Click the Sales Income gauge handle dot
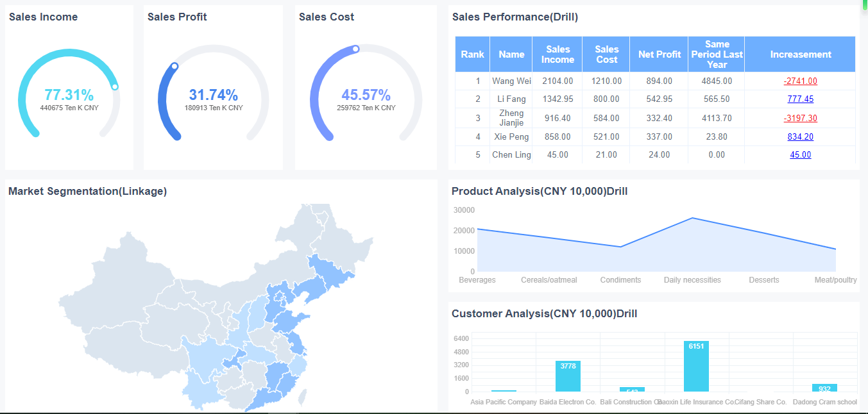 (x=115, y=87)
